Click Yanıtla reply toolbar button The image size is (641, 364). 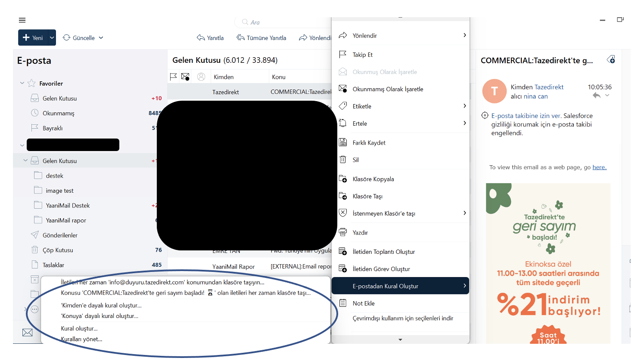pyautogui.click(x=210, y=38)
